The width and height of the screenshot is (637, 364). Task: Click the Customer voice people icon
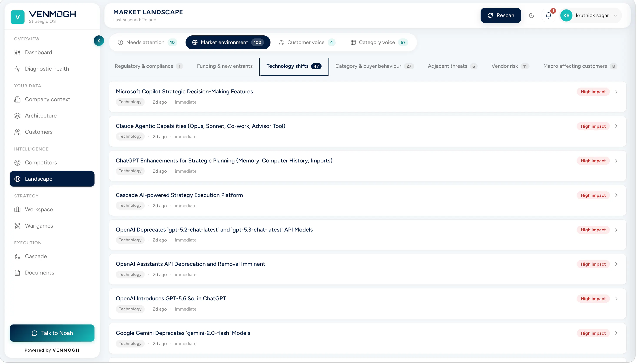click(x=282, y=43)
